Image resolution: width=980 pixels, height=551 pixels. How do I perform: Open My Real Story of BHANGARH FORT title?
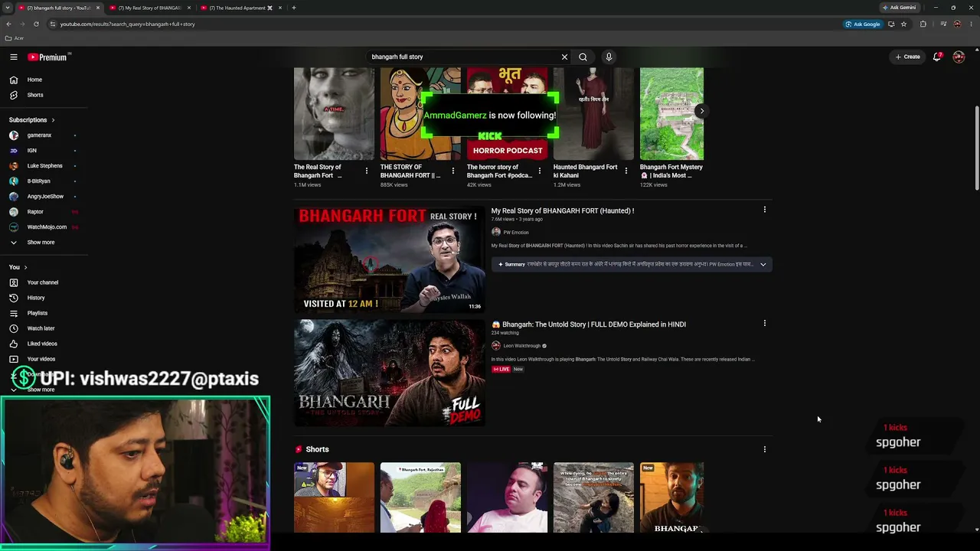point(563,210)
